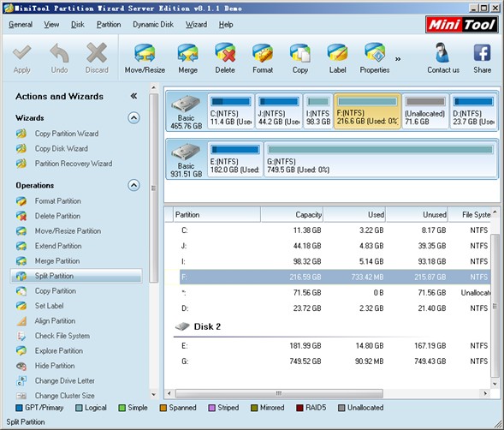Viewport: 504px width, 430px height.
Task: Click the Delete toolbar icon
Action: (225, 53)
